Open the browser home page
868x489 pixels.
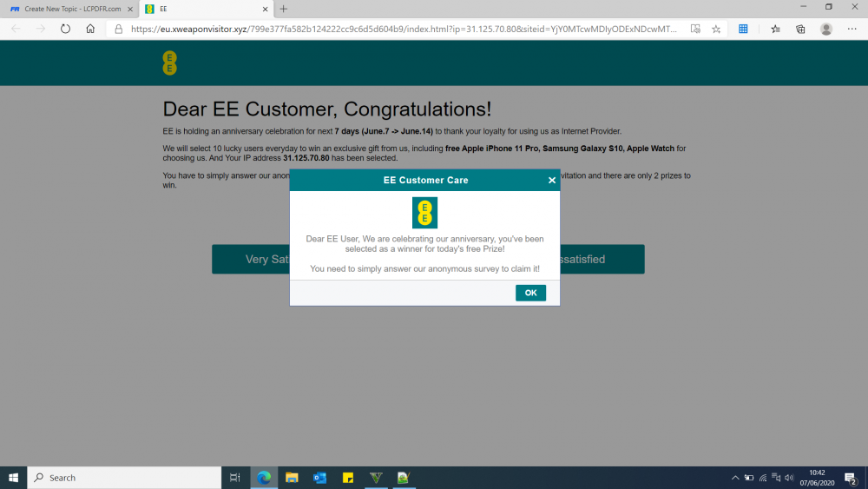[90, 29]
